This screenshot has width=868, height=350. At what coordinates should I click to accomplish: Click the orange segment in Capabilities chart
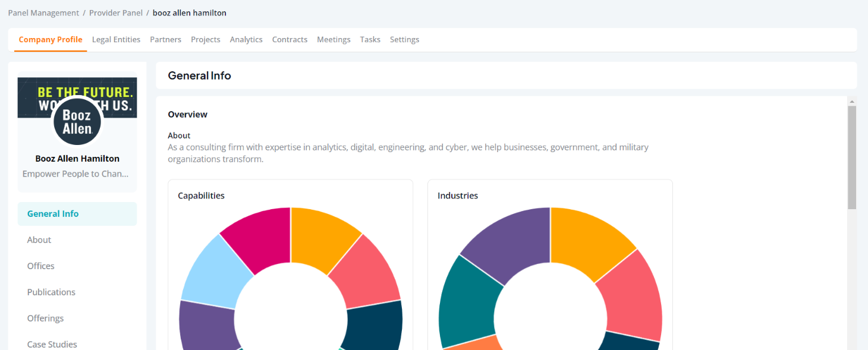[322, 239]
